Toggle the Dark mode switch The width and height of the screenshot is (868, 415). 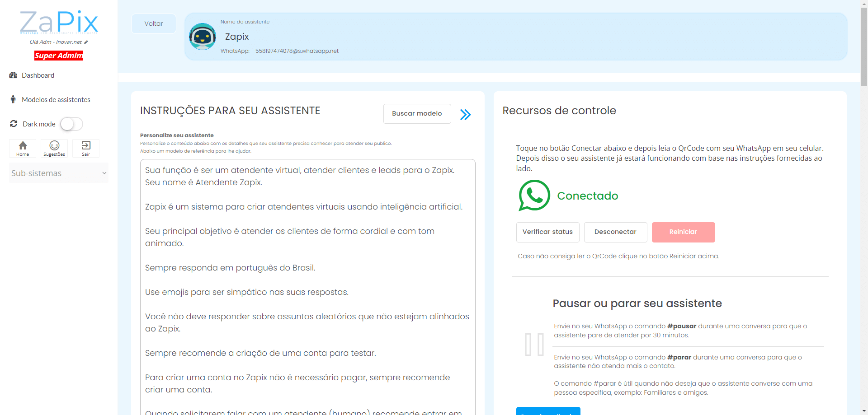(71, 124)
